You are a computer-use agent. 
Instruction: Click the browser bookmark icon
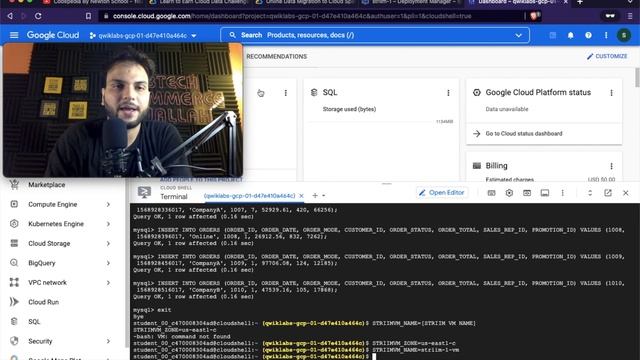point(88,16)
